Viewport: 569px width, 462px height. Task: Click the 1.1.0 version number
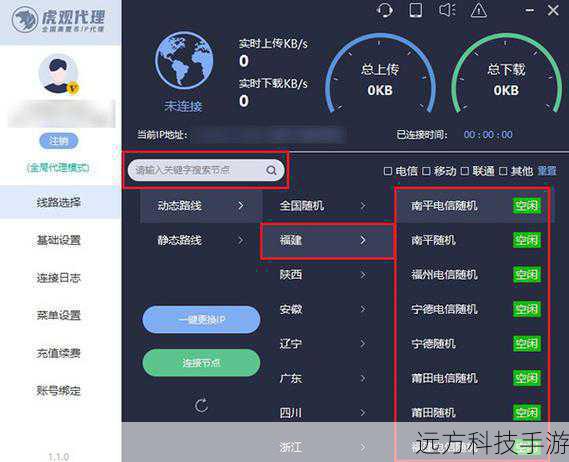click(x=58, y=456)
